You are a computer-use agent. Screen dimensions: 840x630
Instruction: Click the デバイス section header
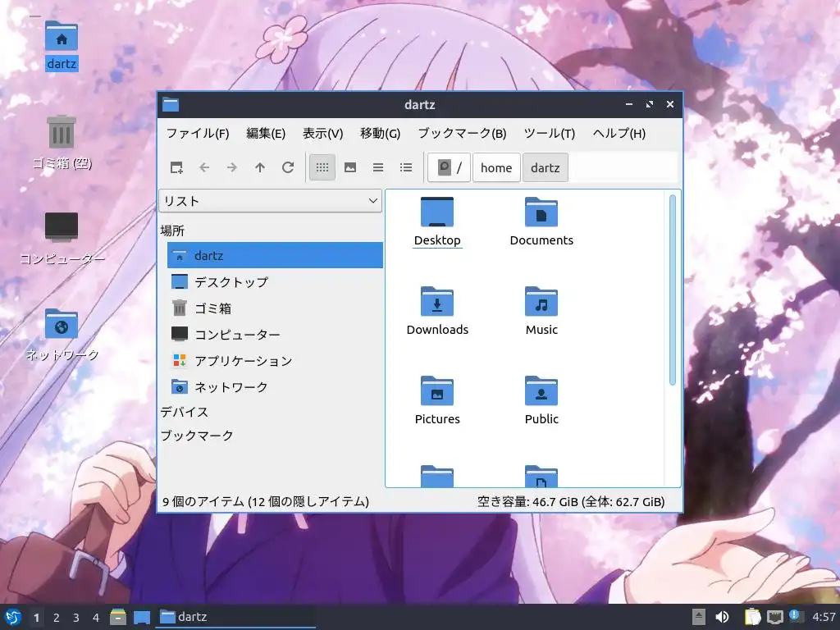click(x=185, y=412)
